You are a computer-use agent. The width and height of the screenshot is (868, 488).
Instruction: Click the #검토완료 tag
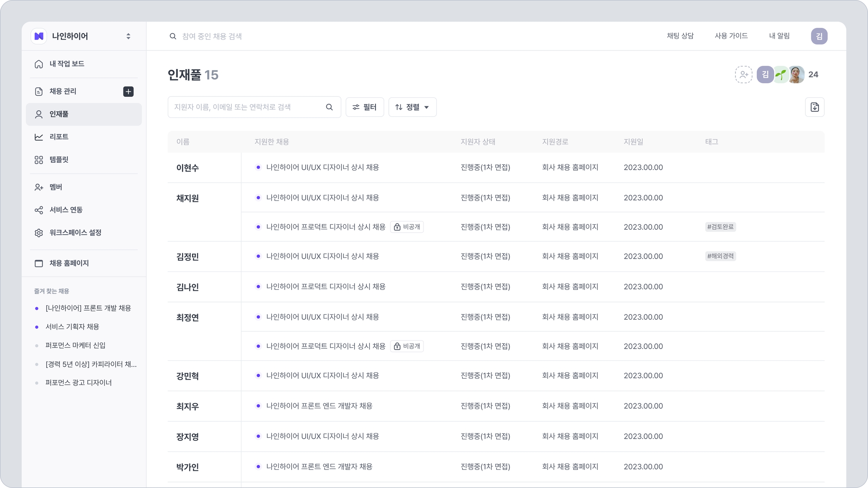click(720, 227)
